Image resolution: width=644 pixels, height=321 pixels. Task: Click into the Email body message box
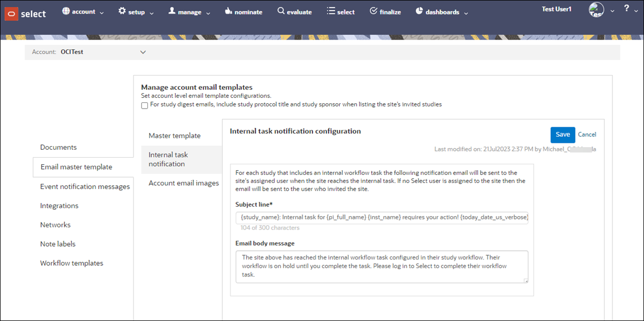381,266
